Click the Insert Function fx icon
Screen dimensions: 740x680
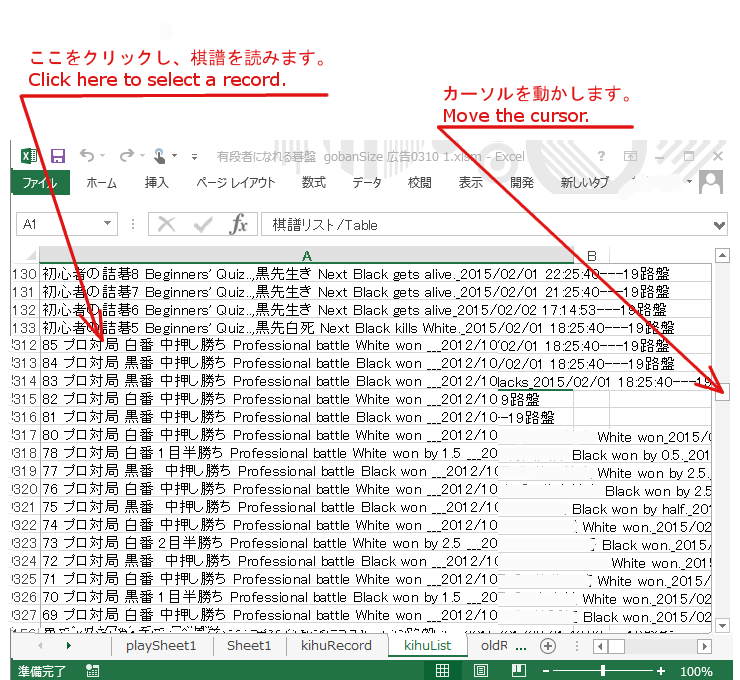pos(238,225)
